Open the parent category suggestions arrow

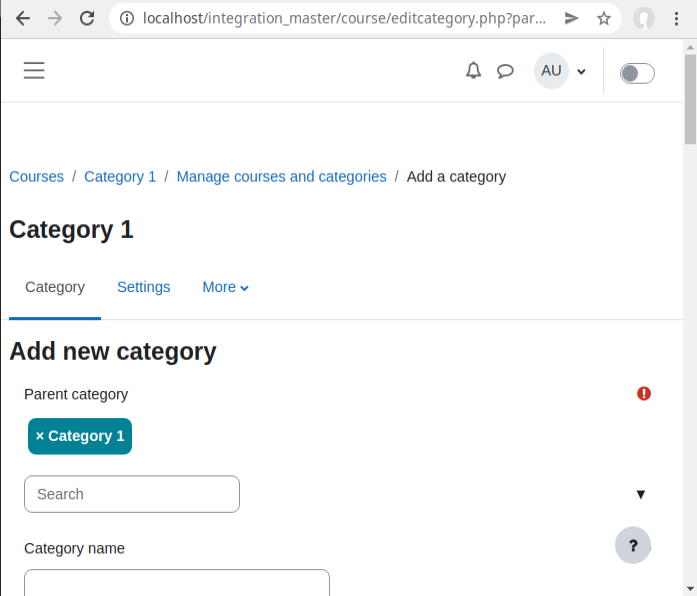641,494
